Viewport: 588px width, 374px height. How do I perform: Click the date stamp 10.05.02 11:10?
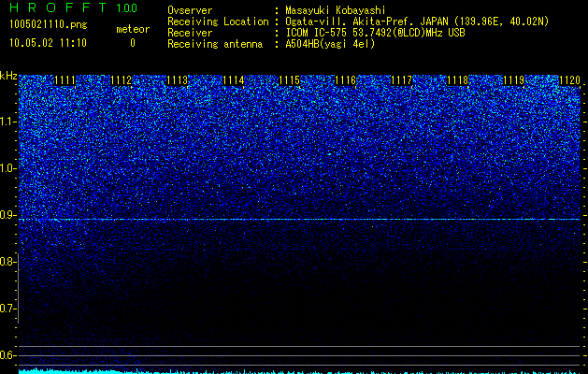point(48,43)
